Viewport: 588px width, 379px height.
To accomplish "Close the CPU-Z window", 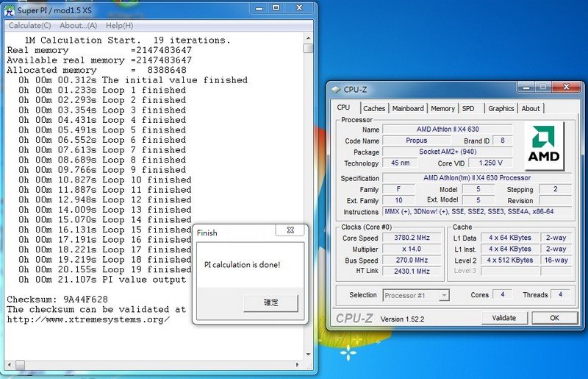I will (x=566, y=88).
